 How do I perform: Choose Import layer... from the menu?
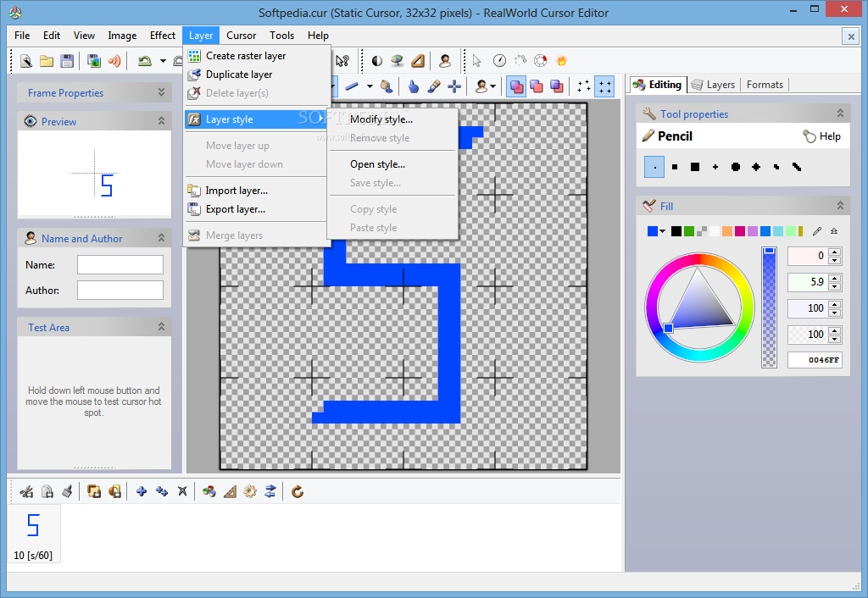pyautogui.click(x=257, y=191)
